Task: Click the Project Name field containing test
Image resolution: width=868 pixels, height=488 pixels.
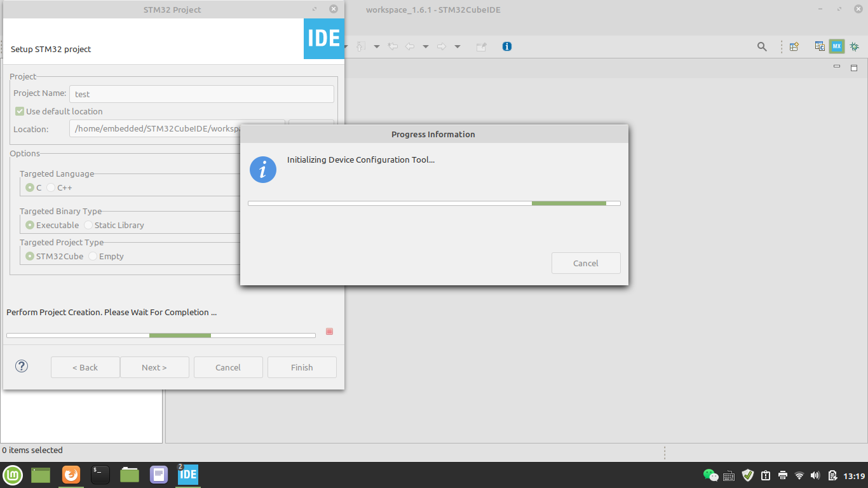Action: click(x=201, y=94)
